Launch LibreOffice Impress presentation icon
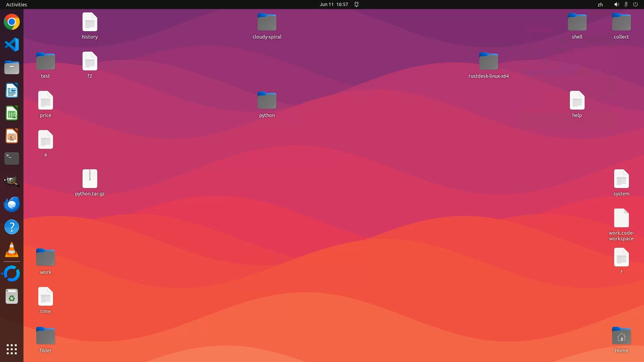Image resolution: width=644 pixels, height=362 pixels. (12, 136)
